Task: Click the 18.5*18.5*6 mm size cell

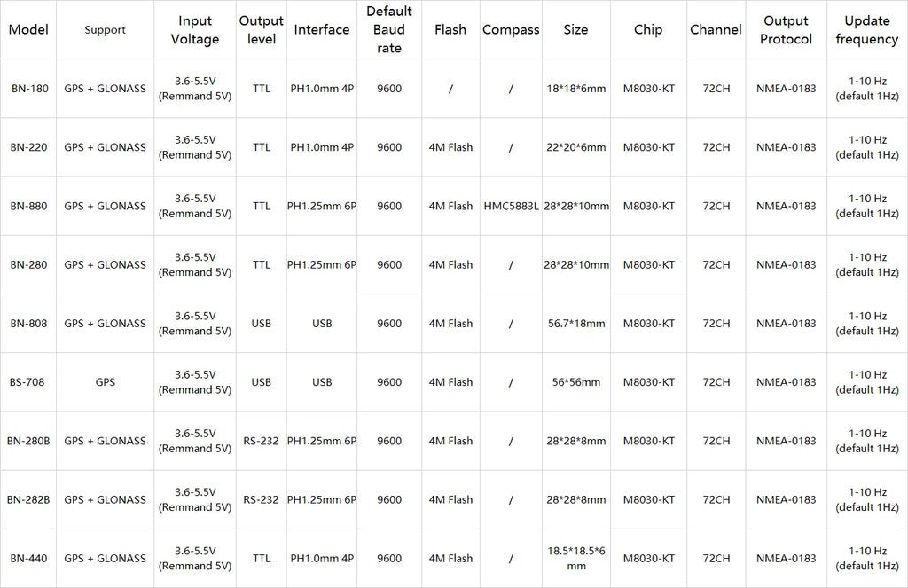Action: coord(576,559)
